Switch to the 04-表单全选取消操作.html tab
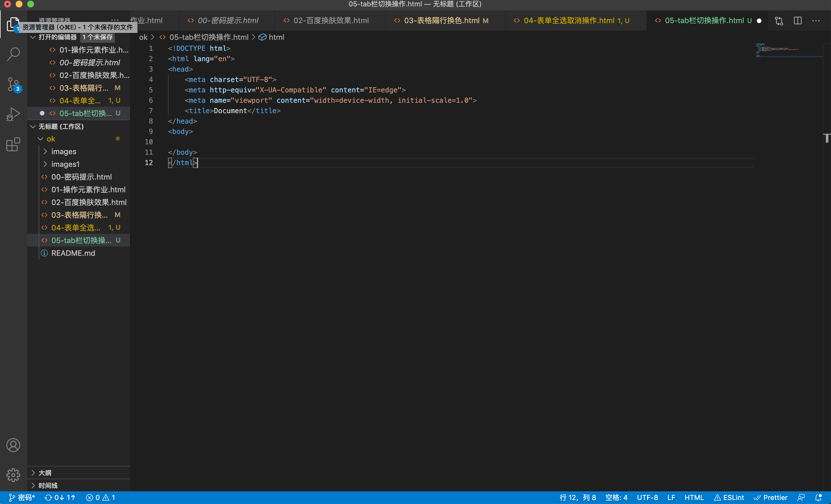The height and width of the screenshot is (504, 831). (x=575, y=20)
